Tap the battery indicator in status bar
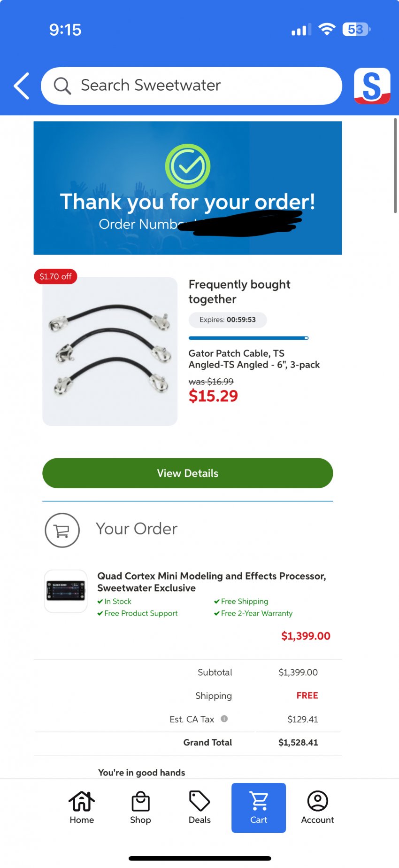 click(356, 29)
